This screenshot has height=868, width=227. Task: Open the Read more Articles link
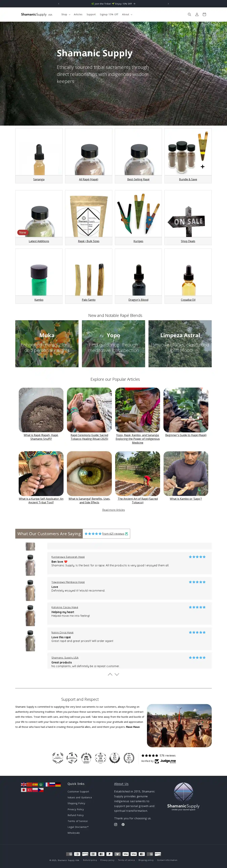(x=114, y=510)
